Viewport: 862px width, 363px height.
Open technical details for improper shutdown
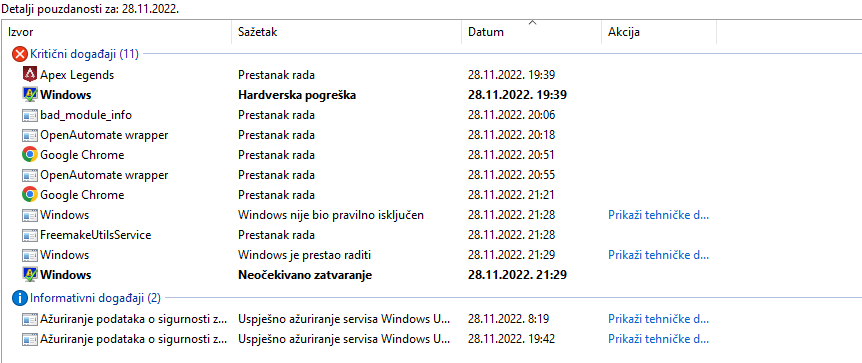(x=659, y=215)
